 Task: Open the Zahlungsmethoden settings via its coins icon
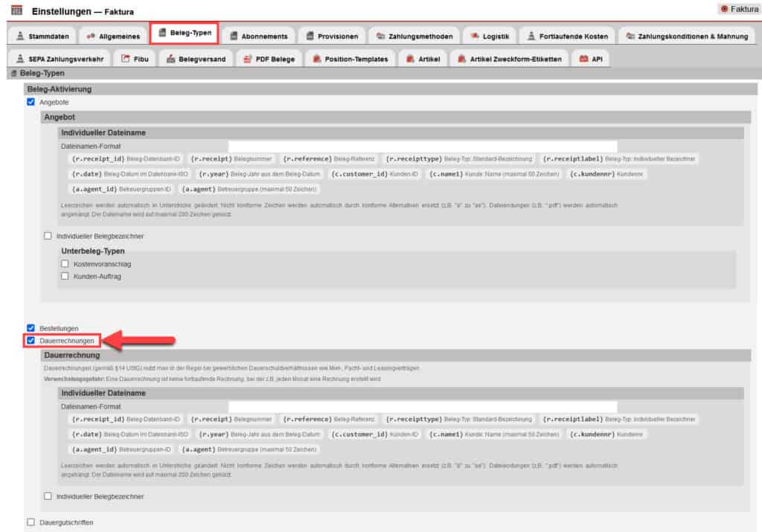pyautogui.click(x=379, y=34)
